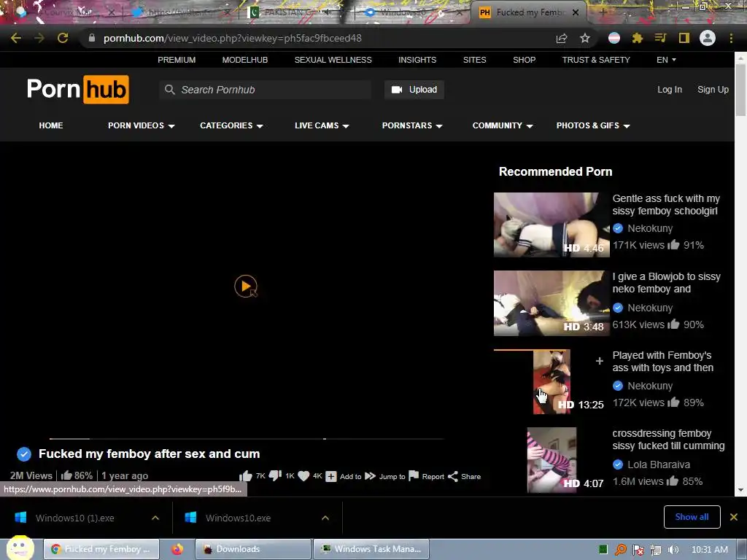Open Trust & Safety menu link

tap(596, 60)
